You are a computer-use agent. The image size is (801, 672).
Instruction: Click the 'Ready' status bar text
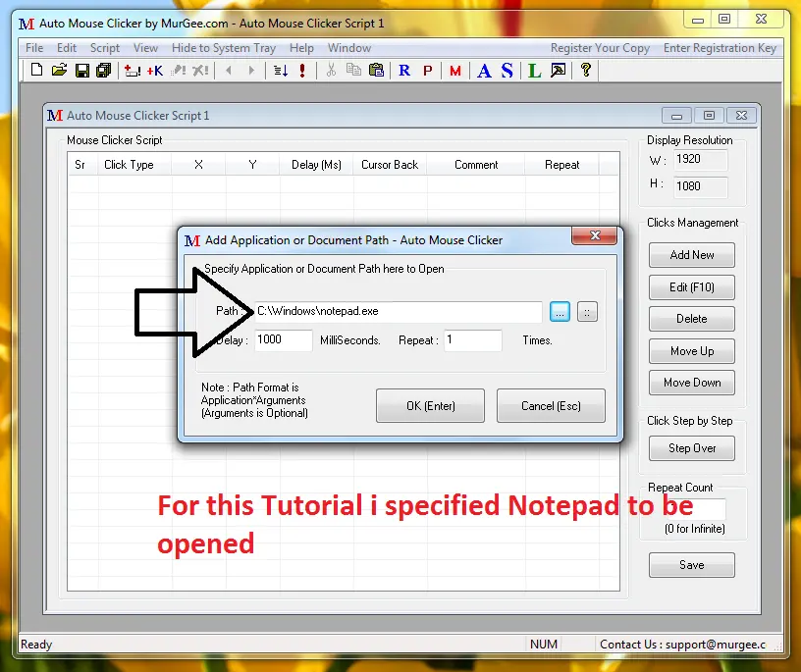(36, 645)
